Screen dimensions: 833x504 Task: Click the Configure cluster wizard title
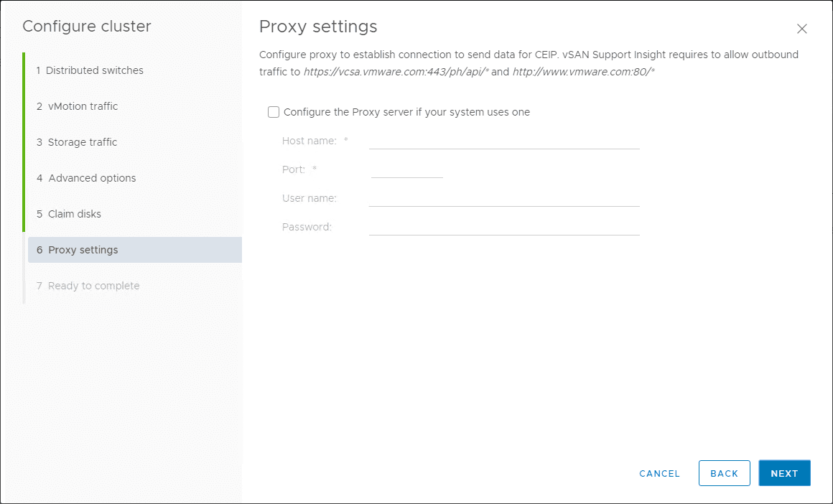[x=87, y=27]
